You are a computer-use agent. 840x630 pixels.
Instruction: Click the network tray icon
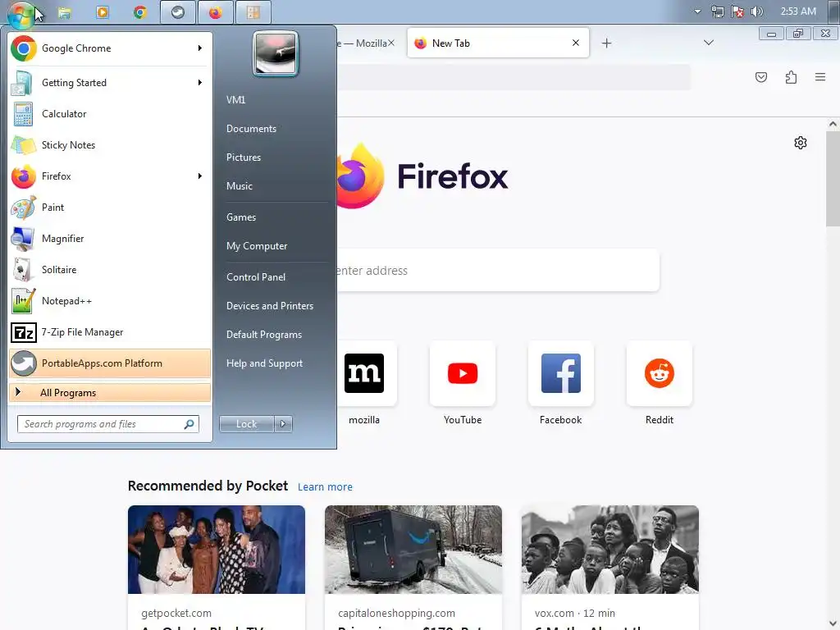(717, 11)
